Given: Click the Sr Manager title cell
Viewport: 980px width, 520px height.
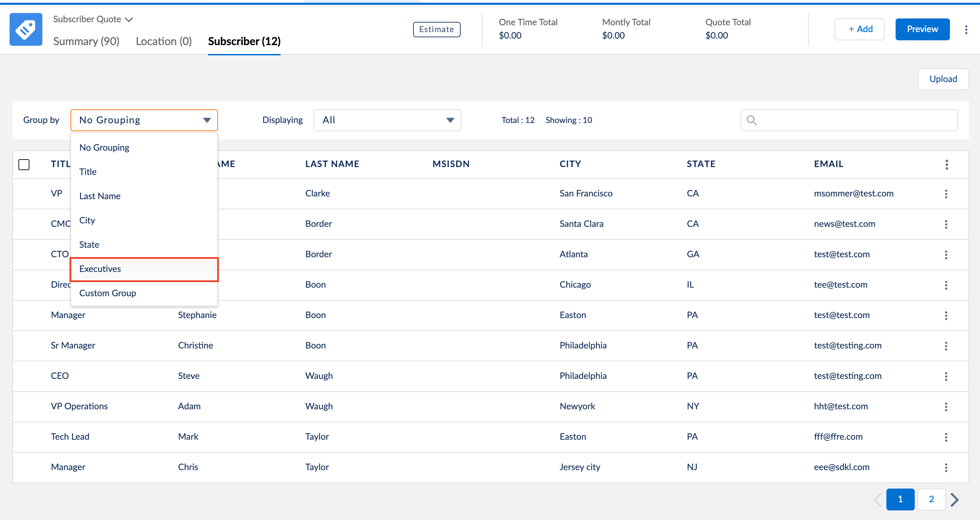Looking at the screenshot, I should click(73, 345).
